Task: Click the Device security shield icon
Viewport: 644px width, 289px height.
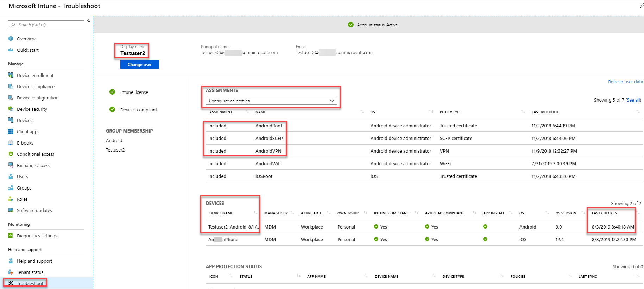Action: [11, 109]
